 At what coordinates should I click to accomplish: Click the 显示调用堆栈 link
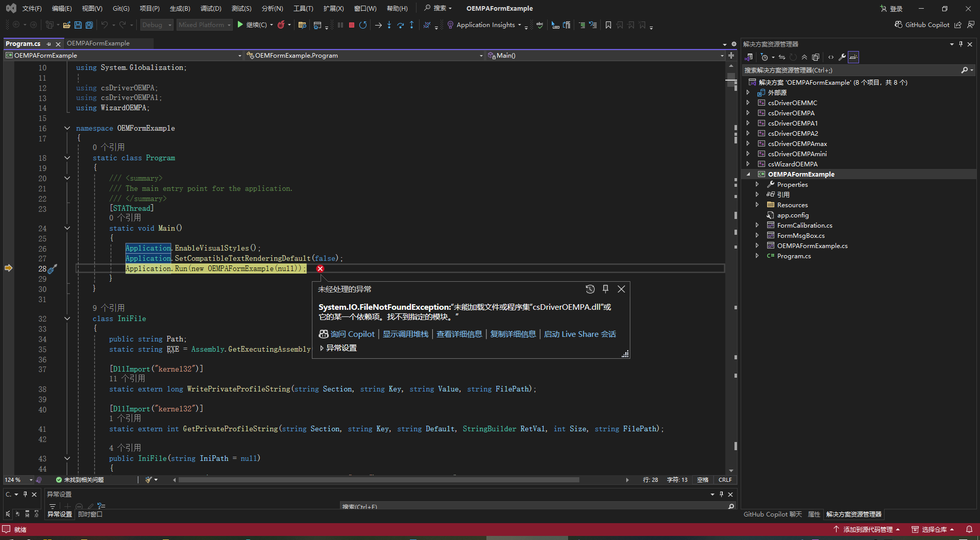pyautogui.click(x=405, y=334)
